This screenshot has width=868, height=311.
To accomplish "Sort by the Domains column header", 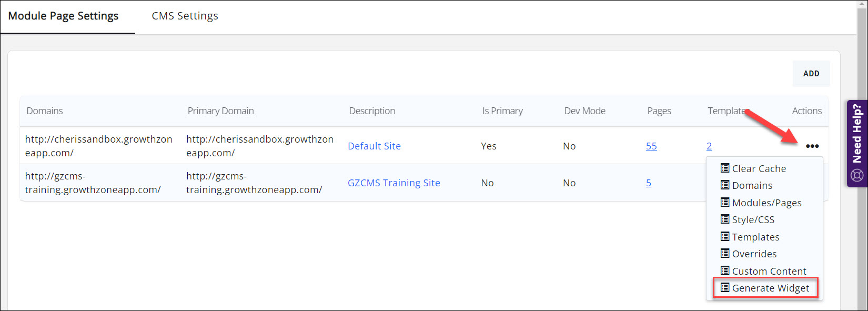I will coord(45,111).
